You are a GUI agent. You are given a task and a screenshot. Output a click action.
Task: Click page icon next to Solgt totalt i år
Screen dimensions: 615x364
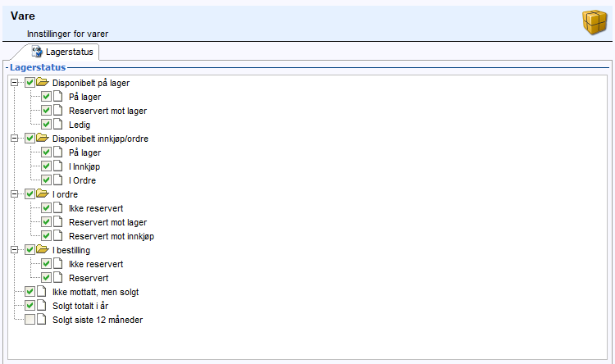[x=42, y=305]
